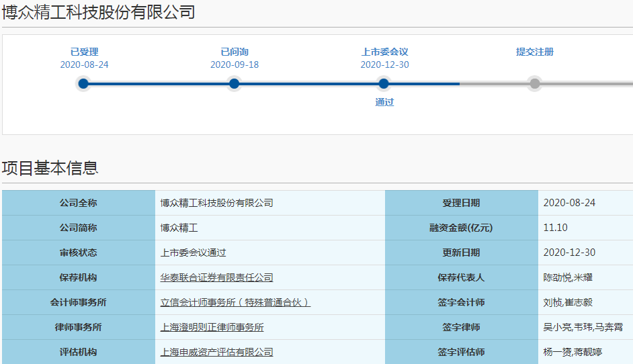Click the 2020-12-30 date under 上市委会议
Viewport: 633px width, 364px height.
384,64
